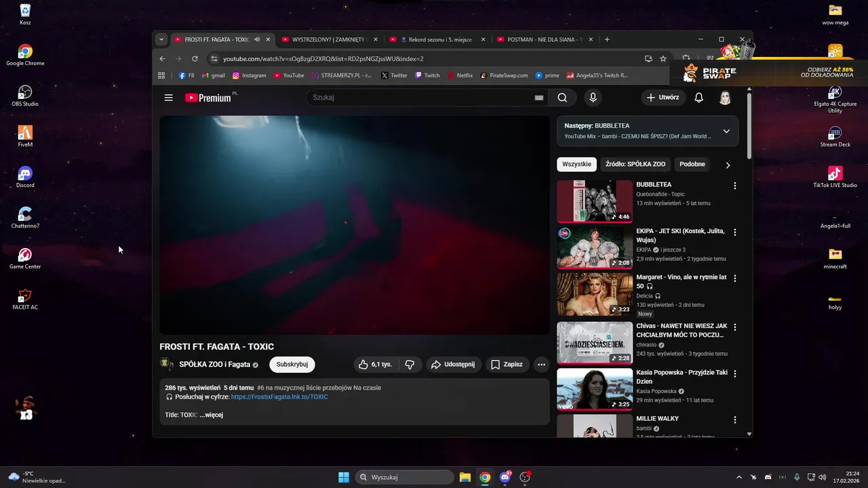
Task: Select the Podobne filter chip
Action: tap(692, 164)
